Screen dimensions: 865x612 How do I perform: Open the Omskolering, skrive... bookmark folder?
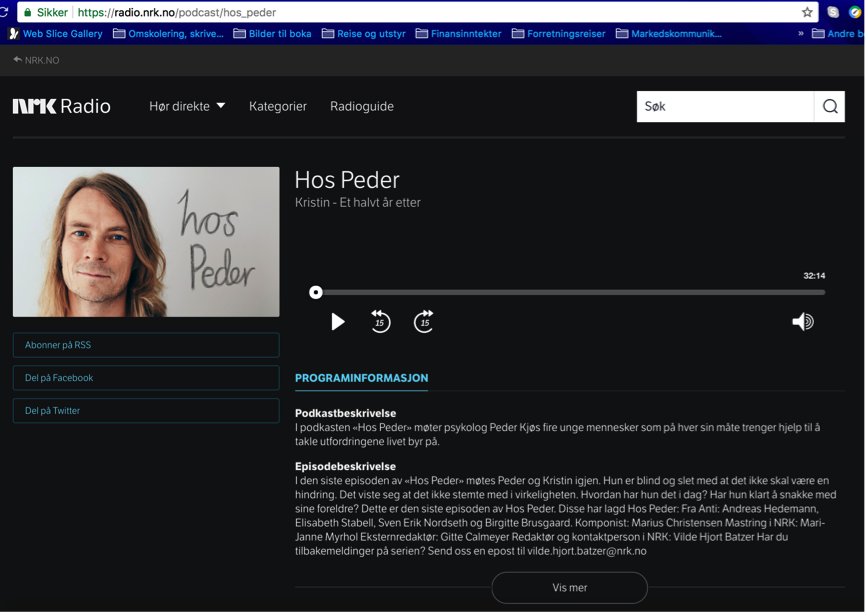pyautogui.click(x=168, y=34)
